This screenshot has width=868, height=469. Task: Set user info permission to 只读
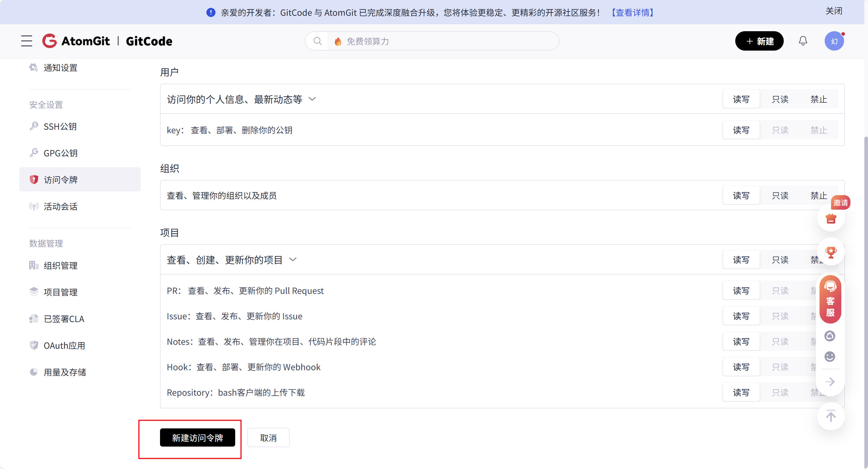tap(780, 99)
